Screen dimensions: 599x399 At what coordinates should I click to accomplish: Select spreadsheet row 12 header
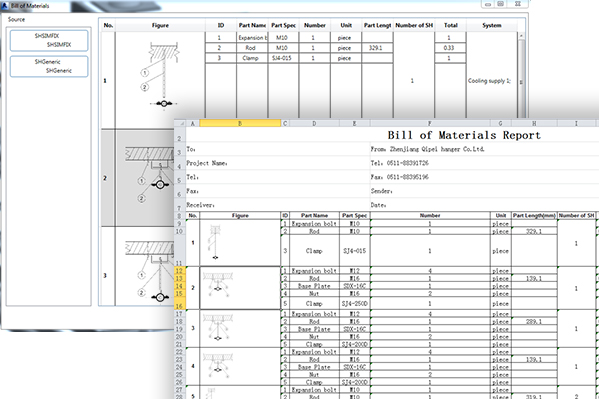[x=179, y=271]
